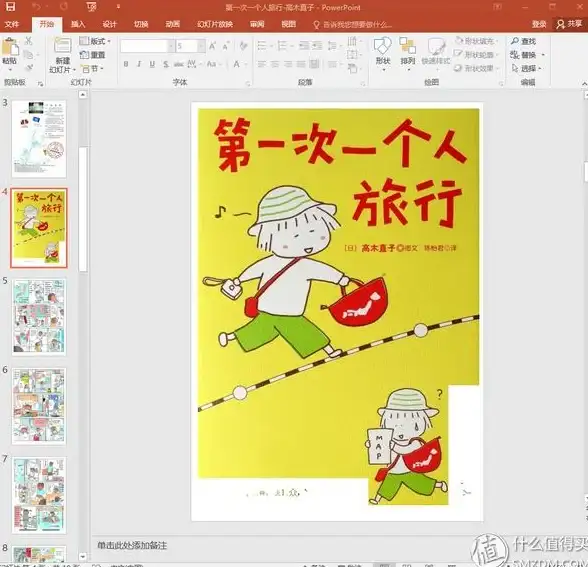
Task: Select the 开始 (Home) ribbon tab
Action: (x=47, y=24)
